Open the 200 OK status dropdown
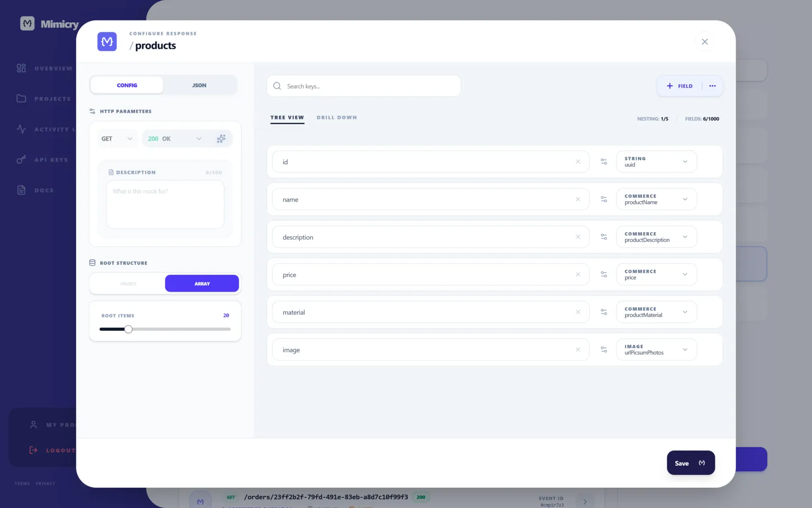Screen dimensions: 812x508 175,139
